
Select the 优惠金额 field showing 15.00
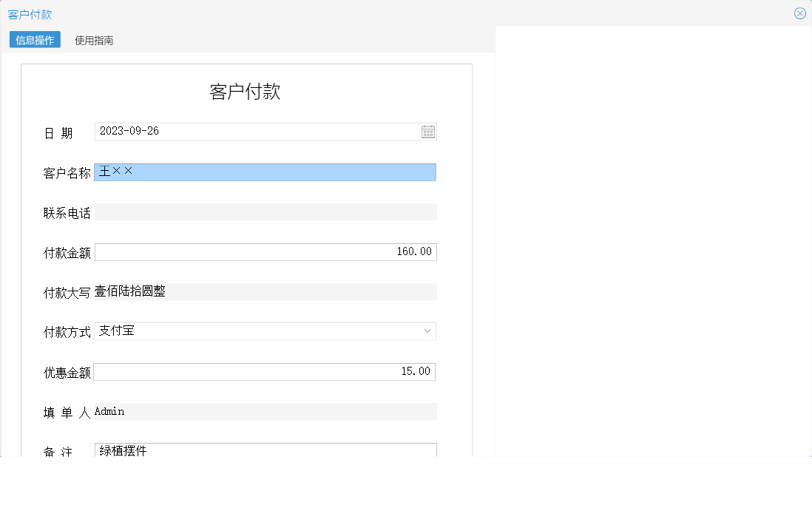(265, 371)
